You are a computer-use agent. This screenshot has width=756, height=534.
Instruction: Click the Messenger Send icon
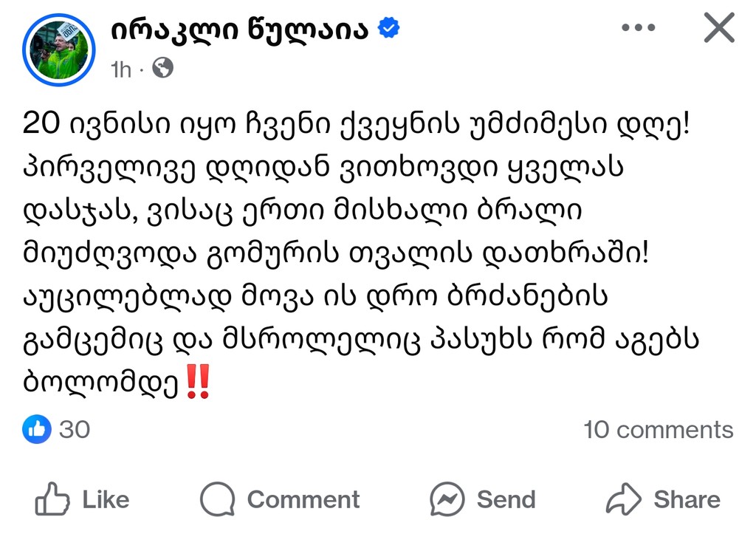click(x=447, y=499)
